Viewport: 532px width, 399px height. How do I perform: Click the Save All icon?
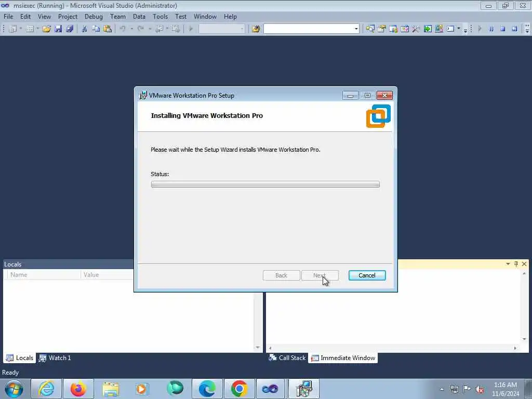click(x=70, y=29)
